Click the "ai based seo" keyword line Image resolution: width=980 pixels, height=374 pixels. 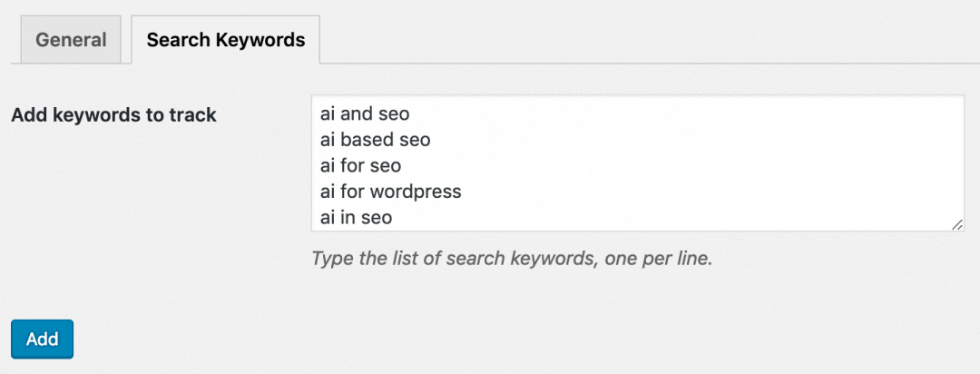tap(375, 141)
